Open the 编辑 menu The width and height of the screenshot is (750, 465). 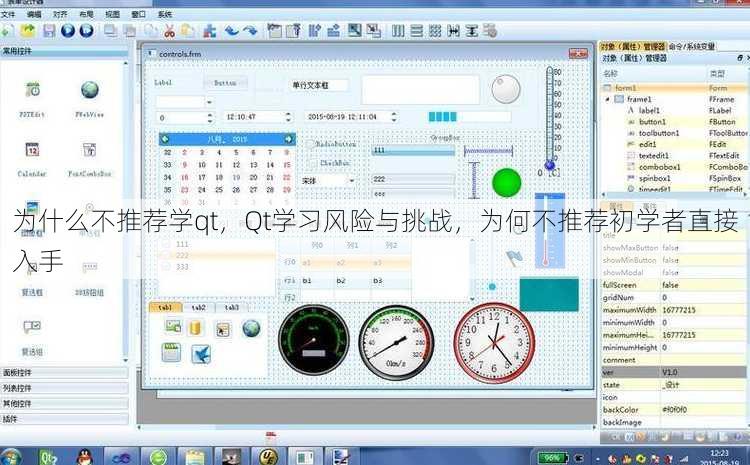point(34,14)
